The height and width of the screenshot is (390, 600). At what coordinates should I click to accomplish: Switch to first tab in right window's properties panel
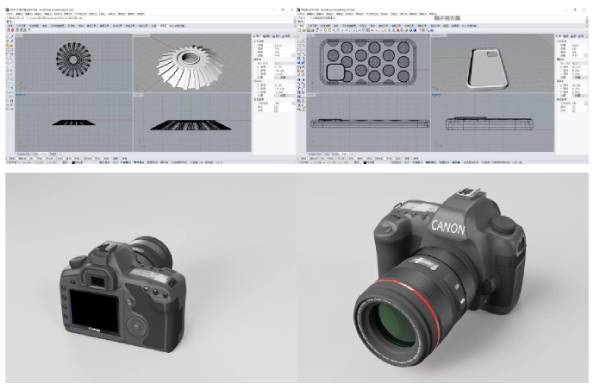point(561,36)
